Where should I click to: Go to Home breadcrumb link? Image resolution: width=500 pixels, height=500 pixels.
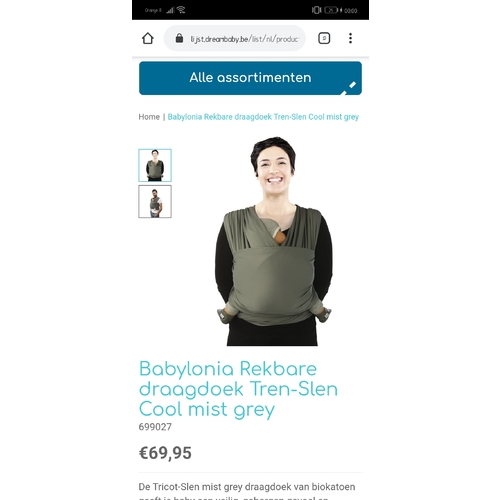[149, 117]
